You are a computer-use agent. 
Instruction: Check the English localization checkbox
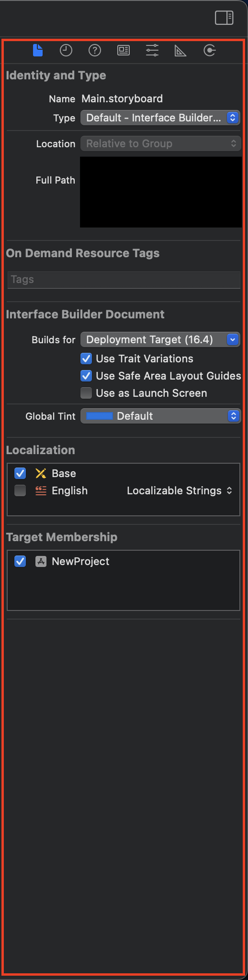pyautogui.click(x=20, y=490)
